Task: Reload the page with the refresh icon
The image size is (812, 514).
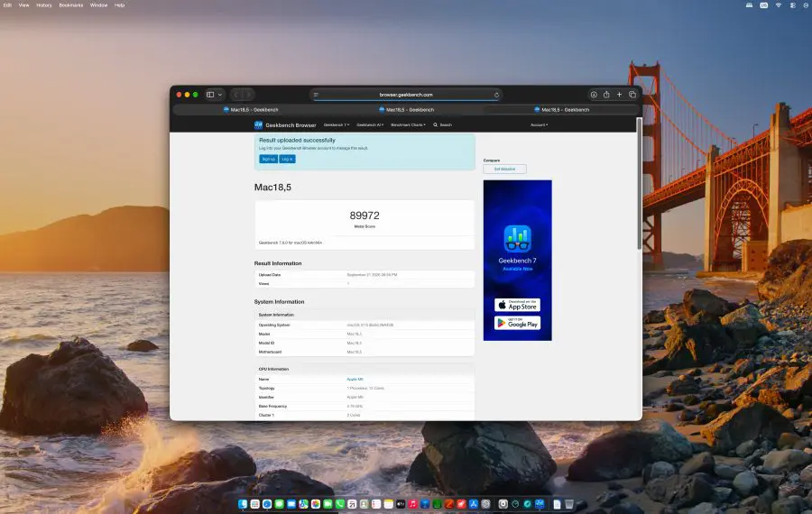Action: pyautogui.click(x=496, y=95)
